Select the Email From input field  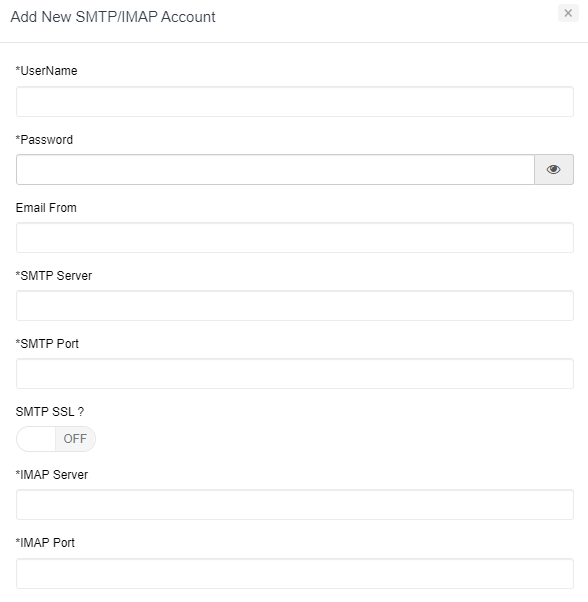[x=295, y=238]
